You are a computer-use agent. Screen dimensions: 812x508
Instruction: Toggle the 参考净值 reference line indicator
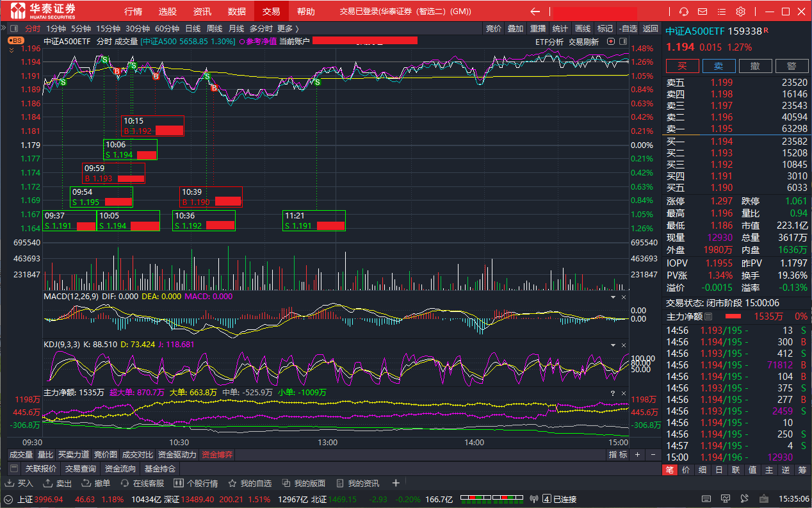click(257, 41)
